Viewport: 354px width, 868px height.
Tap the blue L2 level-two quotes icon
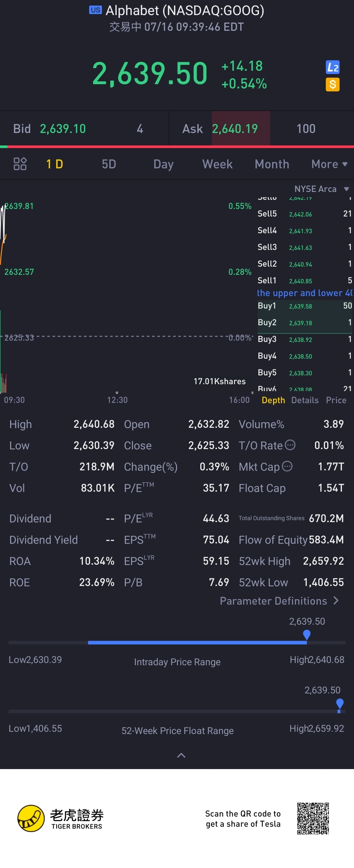(332, 67)
